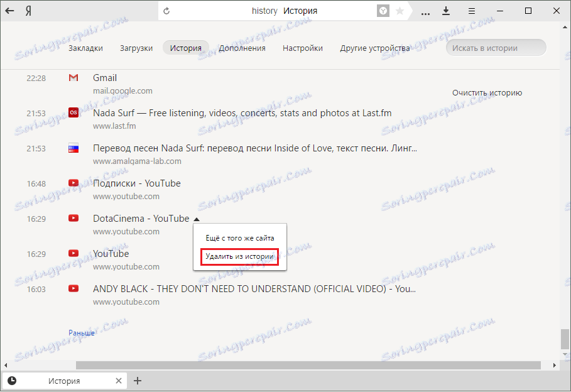This screenshot has width=571, height=392.
Task: Open a new tab with the plus icon
Action: 138,381
